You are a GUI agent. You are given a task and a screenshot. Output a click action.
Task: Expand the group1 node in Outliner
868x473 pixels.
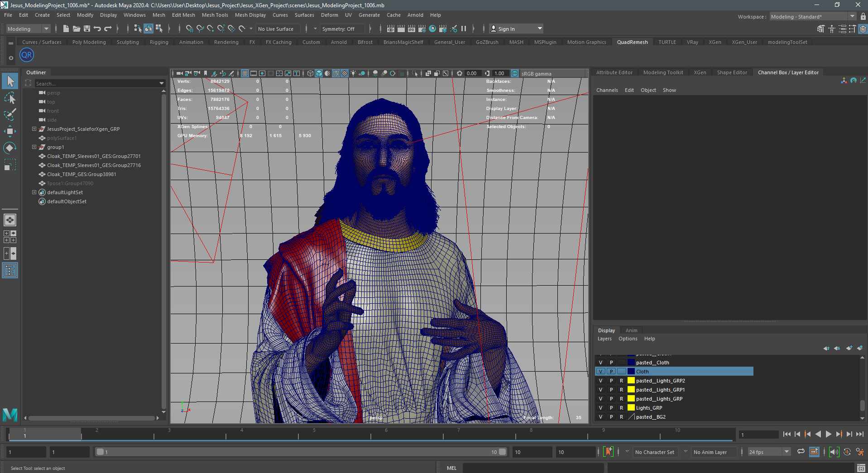34,147
